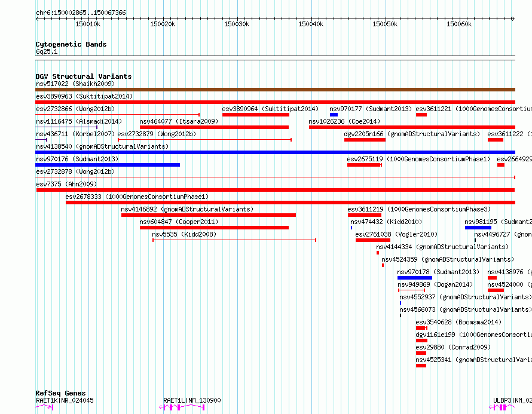Screen dimensions: 532x414
Task: Open the esv3890963 (Suktitipat2014) label
Action: pos(84,96)
